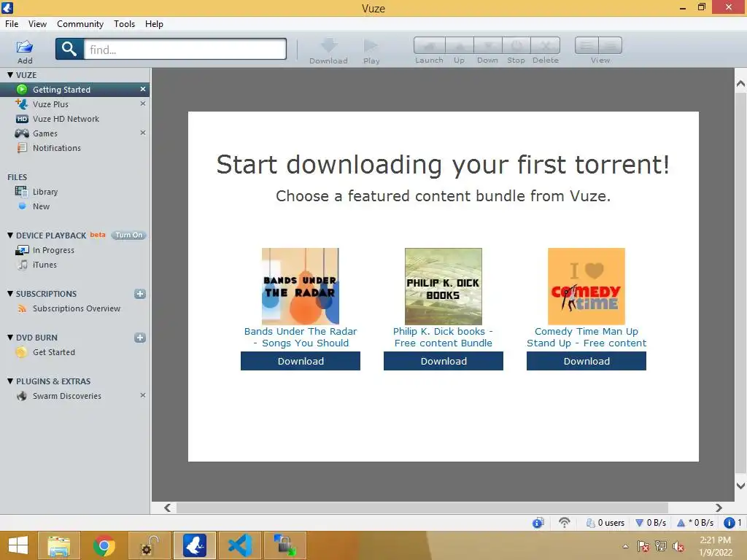747x560 pixels.
Task: Click the upload speed status indicator
Action: click(x=695, y=523)
